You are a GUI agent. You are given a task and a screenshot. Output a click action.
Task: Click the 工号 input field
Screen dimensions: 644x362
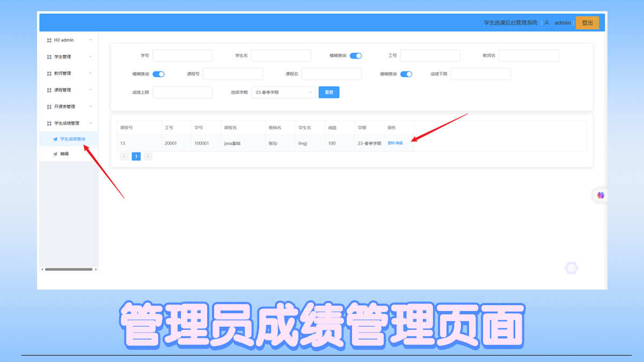tap(430, 56)
